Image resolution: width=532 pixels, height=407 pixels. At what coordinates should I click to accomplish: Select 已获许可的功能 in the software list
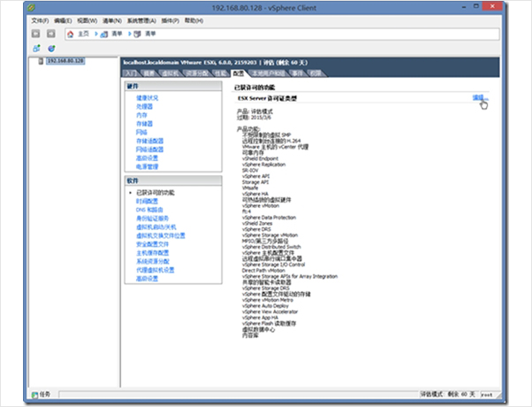pos(156,193)
